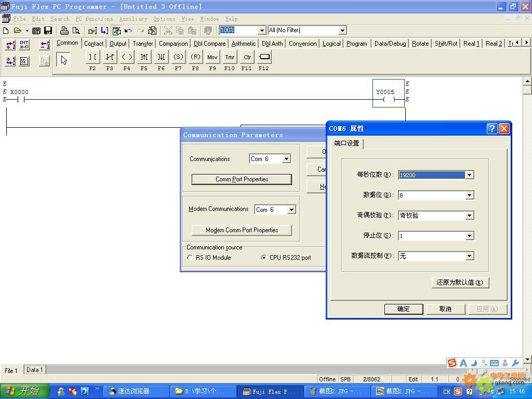This screenshot has width=532, height=399.
Task: Open the Auxiliary menu
Action: [x=133, y=19]
